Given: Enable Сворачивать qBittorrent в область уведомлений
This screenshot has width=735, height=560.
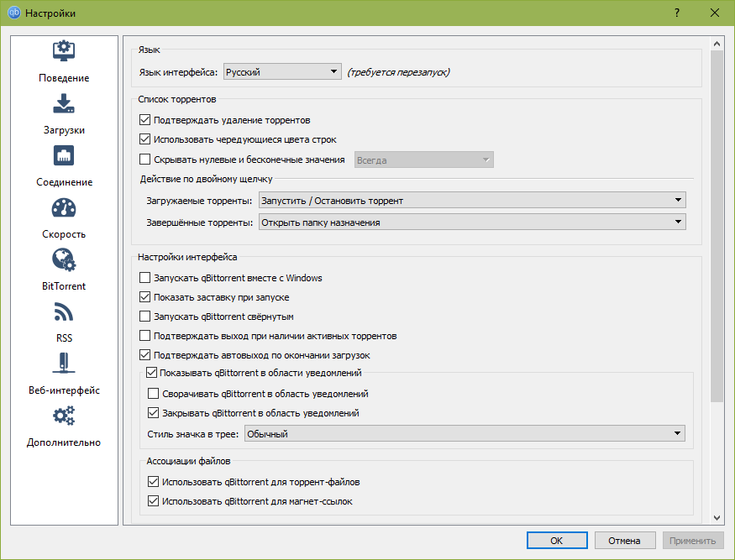Looking at the screenshot, I should 153,393.
